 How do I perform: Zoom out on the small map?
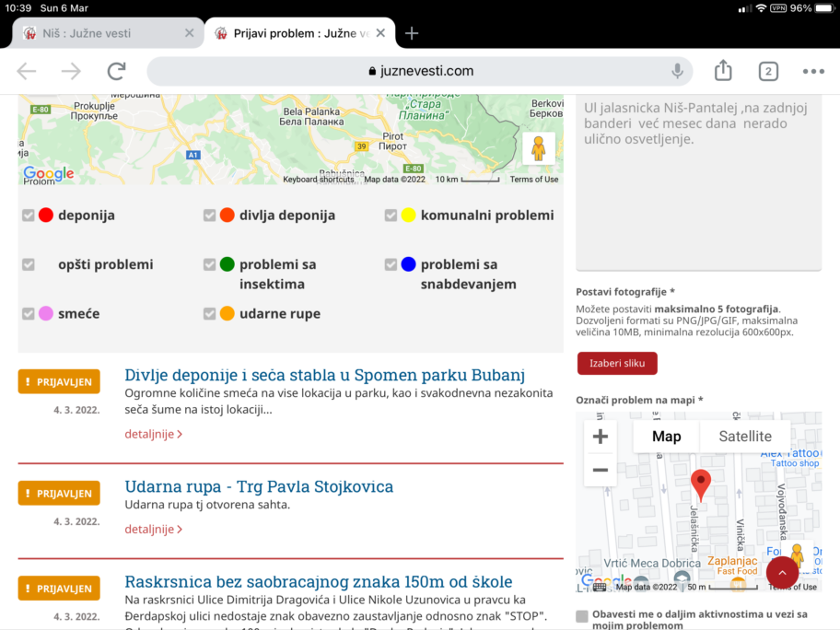(601, 470)
